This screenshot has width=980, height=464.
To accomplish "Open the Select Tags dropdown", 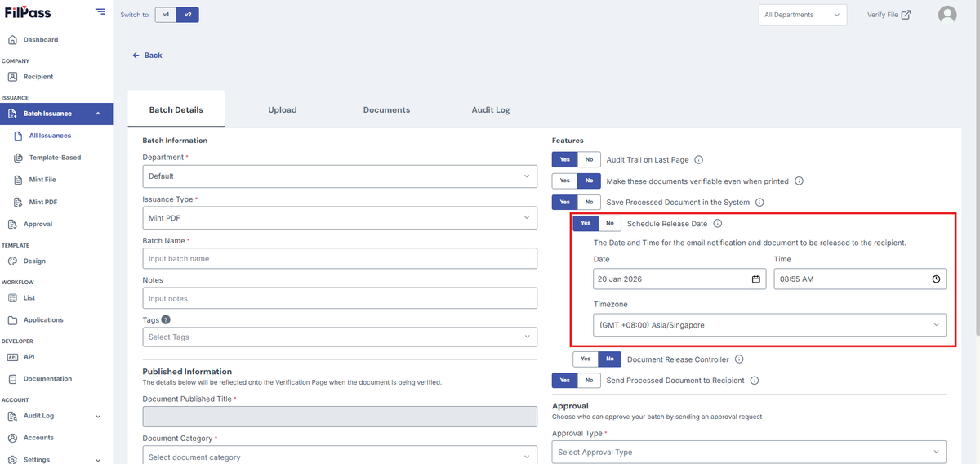I will [340, 337].
